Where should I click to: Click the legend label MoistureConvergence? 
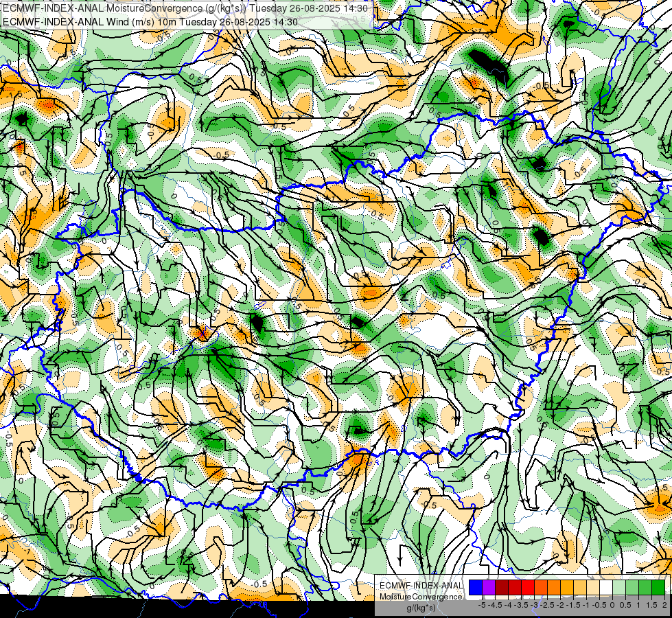pos(421,597)
